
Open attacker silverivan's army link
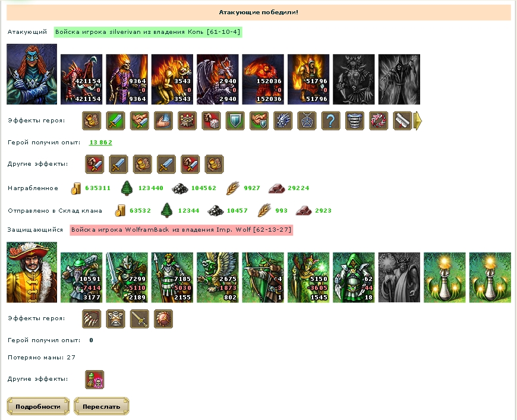(x=148, y=32)
